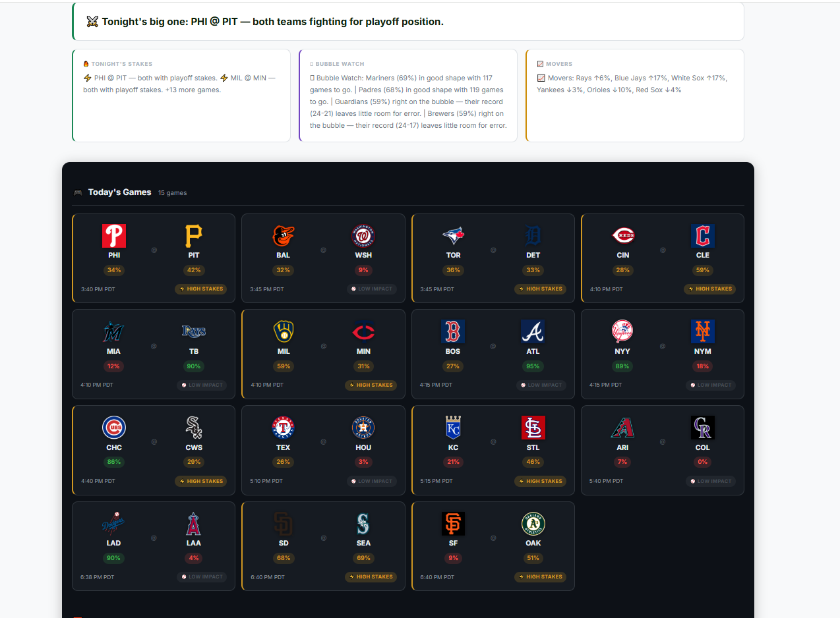The image size is (840, 618).
Task: Click HIGH STAKES badge on KC @ STL game
Action: pos(541,482)
